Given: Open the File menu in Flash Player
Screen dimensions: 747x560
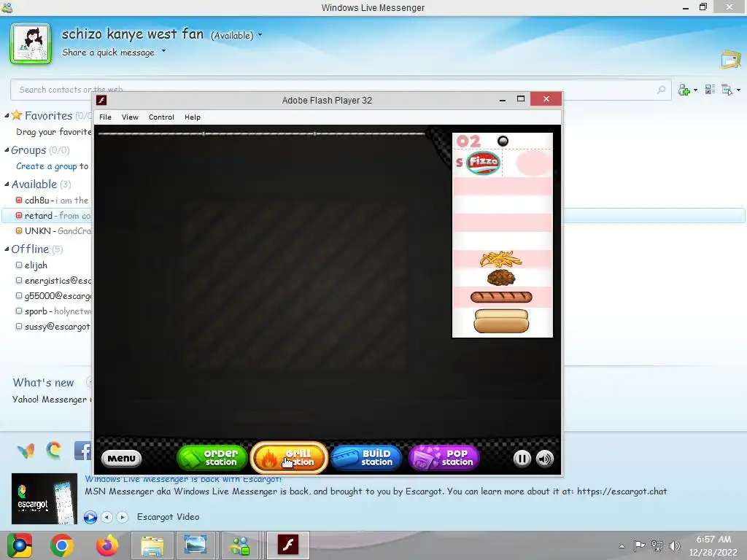Looking at the screenshot, I should (x=105, y=117).
